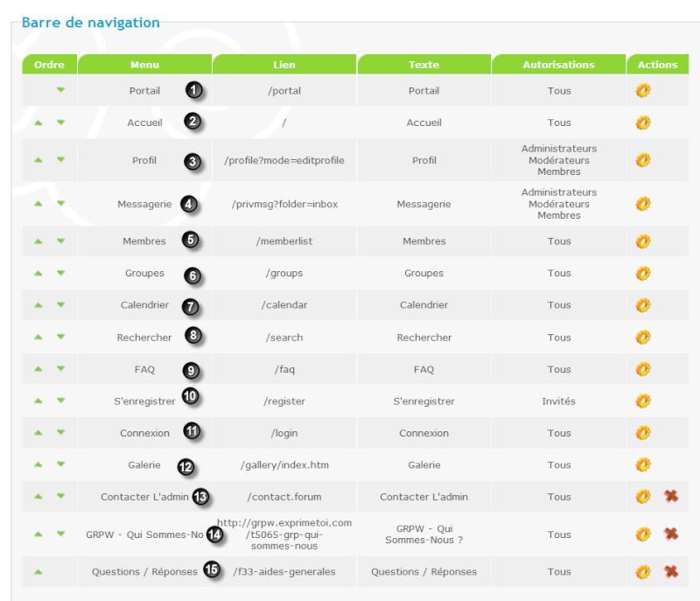The height and width of the screenshot is (601, 700).
Task: Move Rechercher down one position
Action: click(61, 337)
